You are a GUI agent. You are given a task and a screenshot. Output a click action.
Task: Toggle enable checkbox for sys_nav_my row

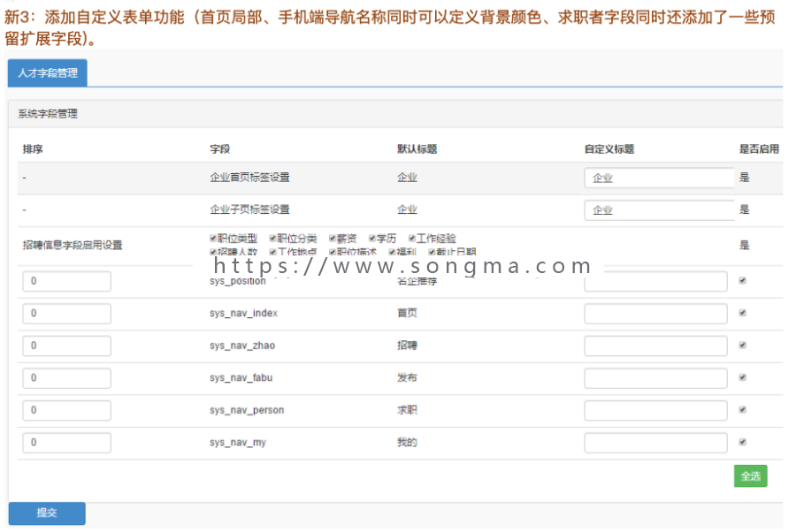(743, 442)
